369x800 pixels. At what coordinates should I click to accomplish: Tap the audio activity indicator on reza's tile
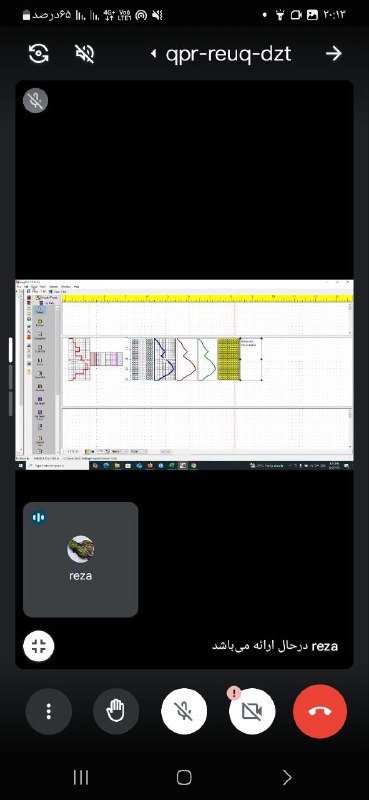click(x=38, y=517)
